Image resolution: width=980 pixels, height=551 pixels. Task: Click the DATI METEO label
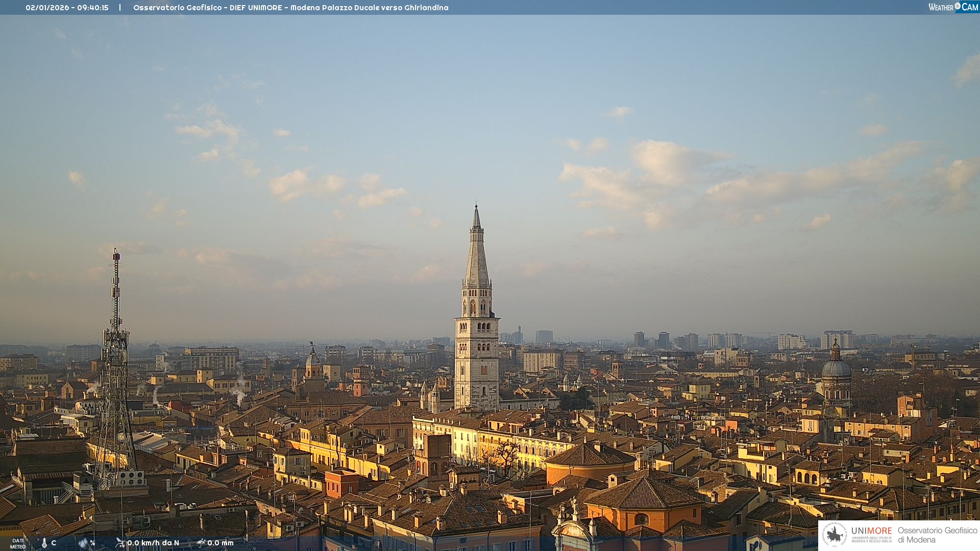[18, 543]
